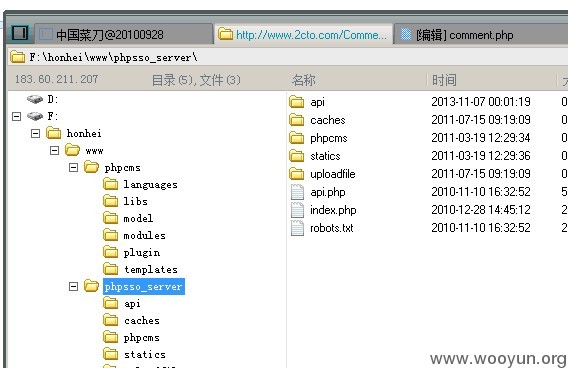Click the model folder icon
The height and width of the screenshot is (368, 568).
pos(110,218)
